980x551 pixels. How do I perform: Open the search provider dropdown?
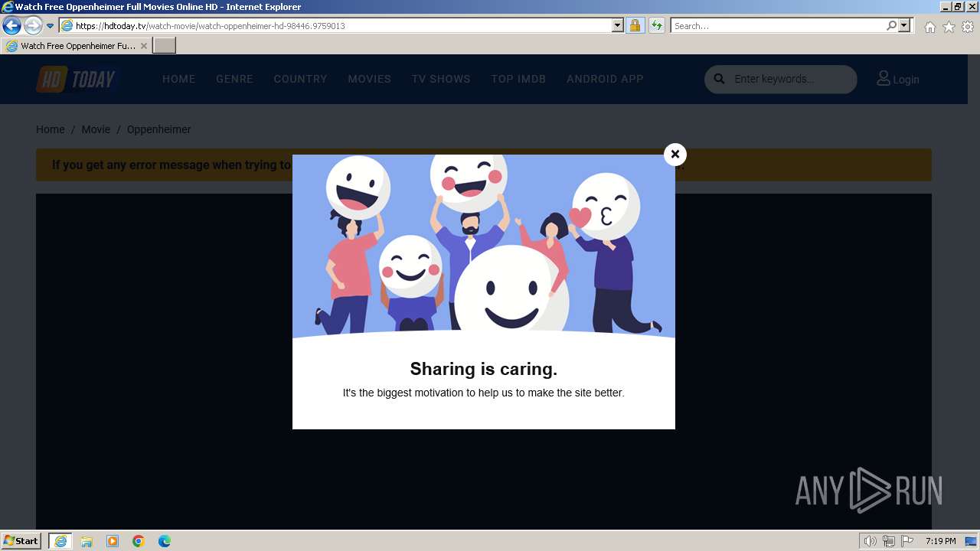[x=904, y=25]
